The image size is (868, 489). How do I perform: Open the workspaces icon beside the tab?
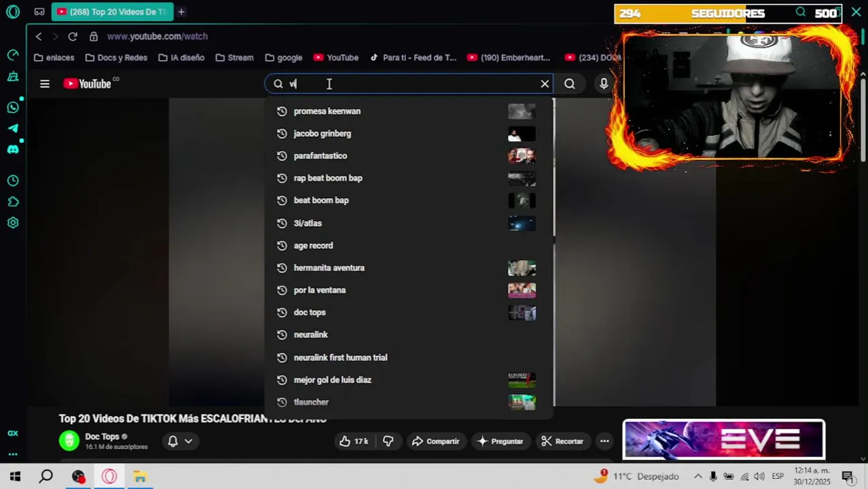pyautogui.click(x=39, y=12)
